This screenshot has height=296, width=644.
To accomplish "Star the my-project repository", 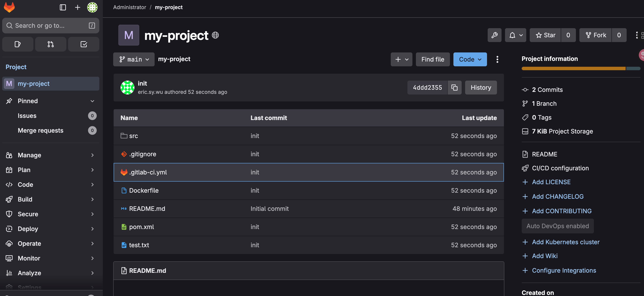I will click(545, 35).
